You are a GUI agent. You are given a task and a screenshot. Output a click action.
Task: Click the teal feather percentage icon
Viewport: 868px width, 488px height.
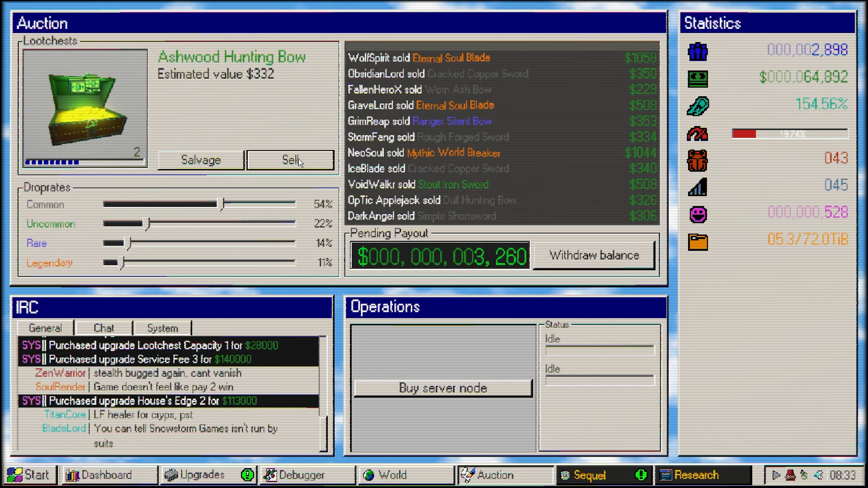698,106
